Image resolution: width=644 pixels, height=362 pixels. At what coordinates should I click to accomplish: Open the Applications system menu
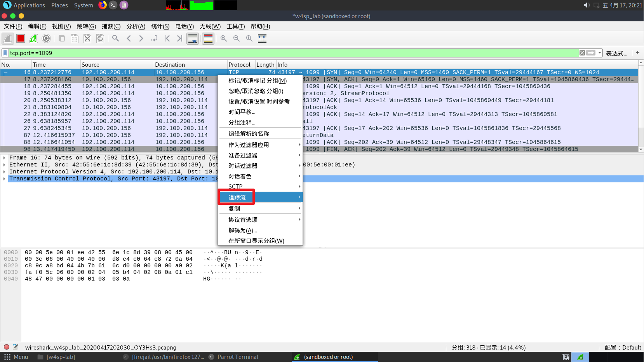(x=24, y=5)
